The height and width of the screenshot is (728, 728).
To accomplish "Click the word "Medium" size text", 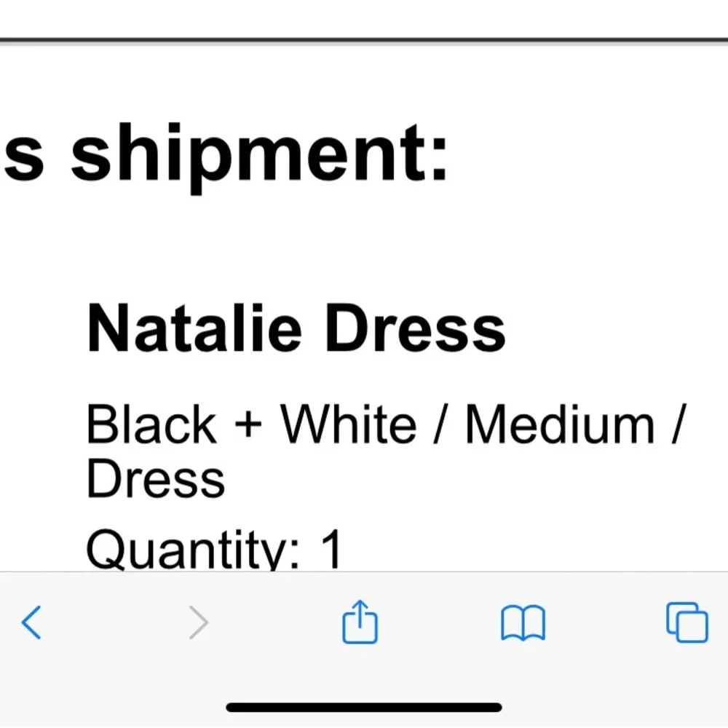I will pyautogui.click(x=559, y=424).
